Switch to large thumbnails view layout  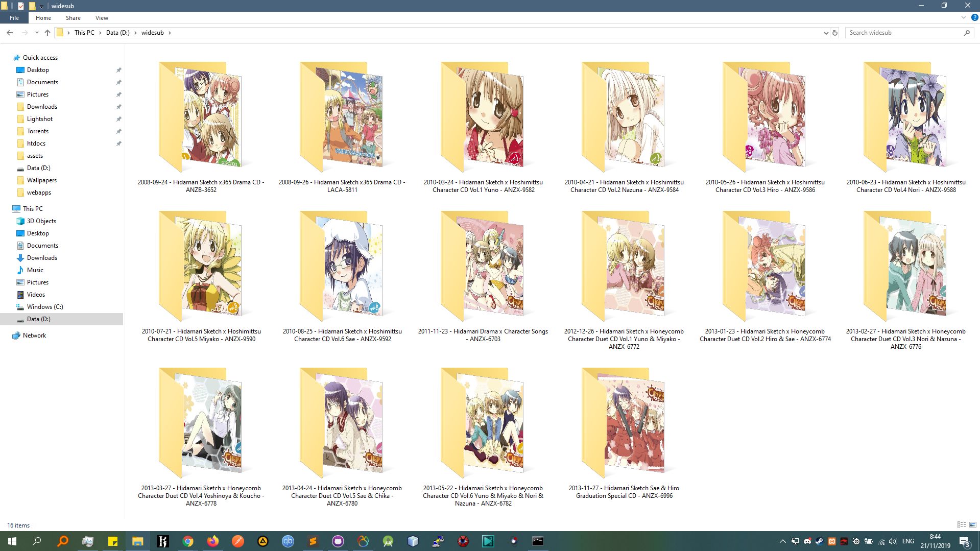(973, 525)
